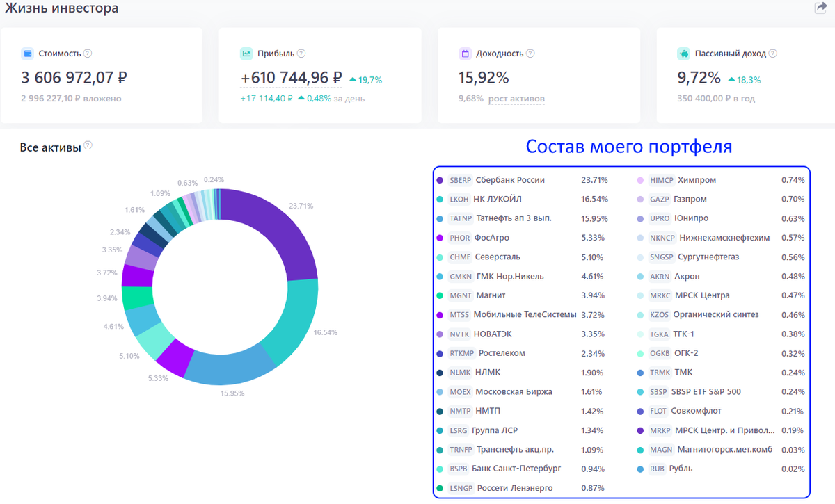Select the Юнипро holding name
835x504 pixels.
tap(691, 218)
